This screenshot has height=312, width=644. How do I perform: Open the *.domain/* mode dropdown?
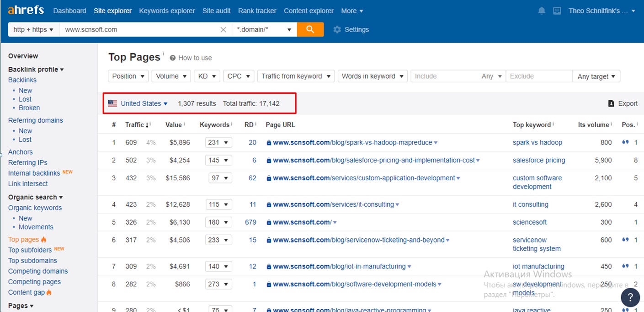(264, 30)
